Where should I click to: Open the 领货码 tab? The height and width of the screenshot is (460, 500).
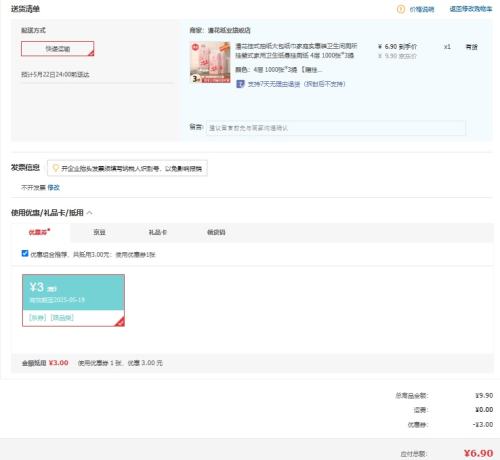(x=216, y=232)
